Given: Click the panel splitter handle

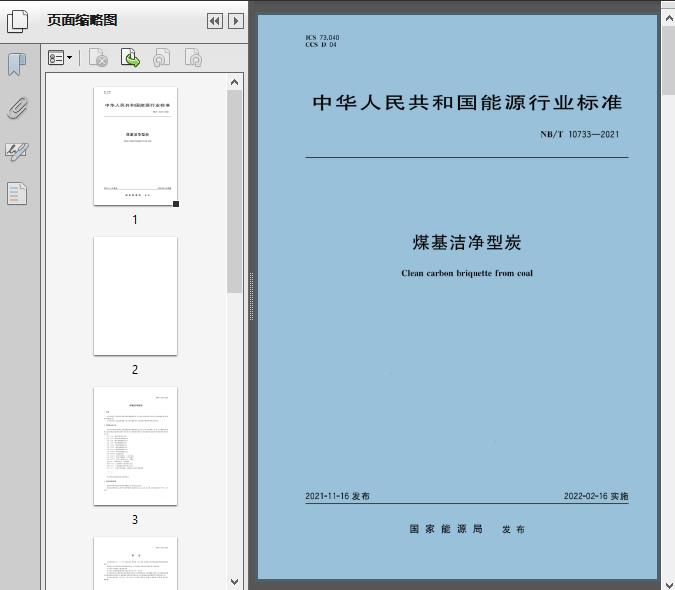Looking at the screenshot, I should (251, 296).
